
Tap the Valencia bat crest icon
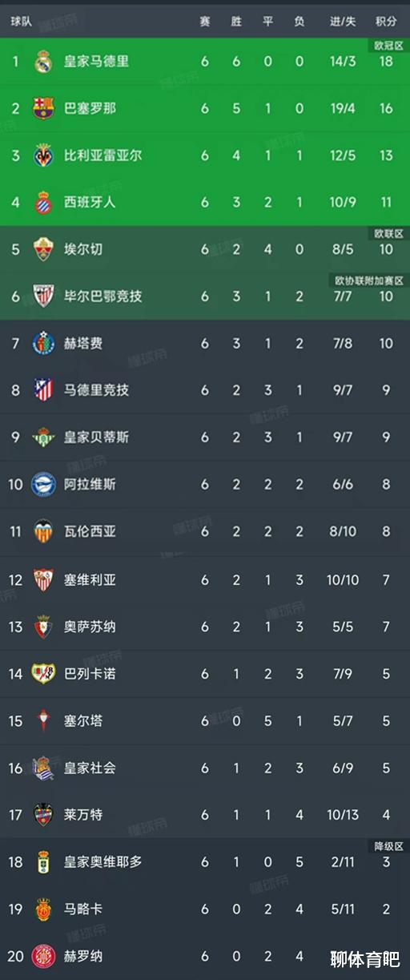coord(43,532)
